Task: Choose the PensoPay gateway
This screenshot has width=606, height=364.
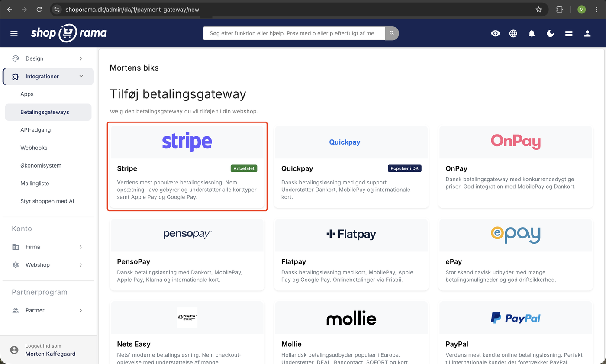Action: [x=187, y=255]
